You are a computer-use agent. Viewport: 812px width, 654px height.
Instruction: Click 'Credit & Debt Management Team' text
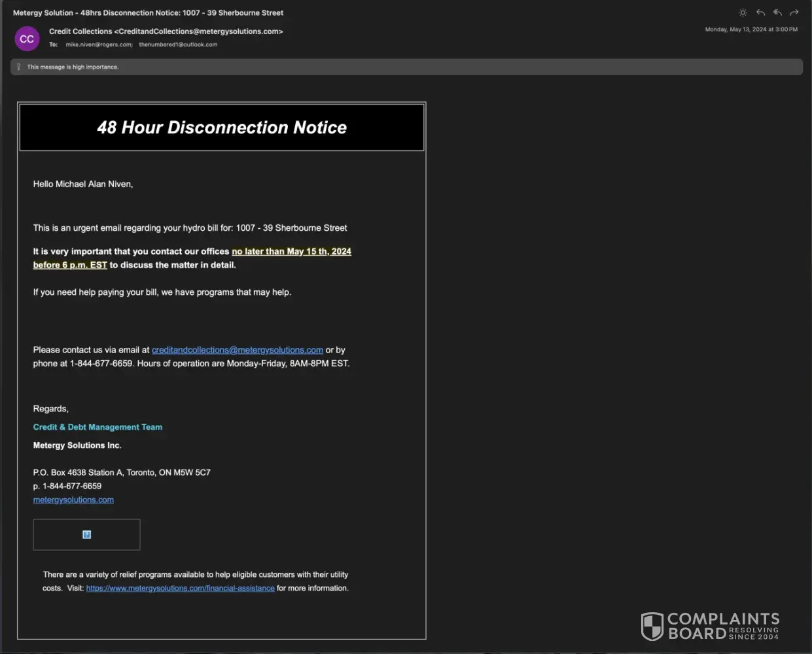(97, 427)
